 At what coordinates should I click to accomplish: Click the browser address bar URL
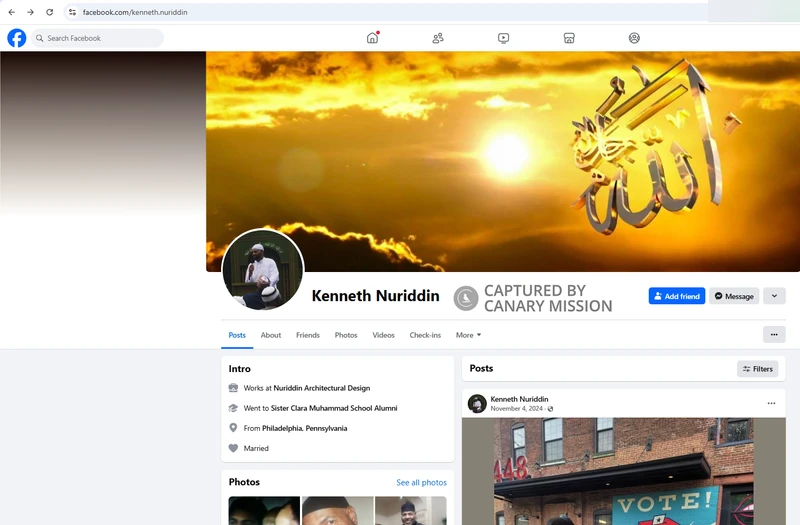tap(135, 12)
